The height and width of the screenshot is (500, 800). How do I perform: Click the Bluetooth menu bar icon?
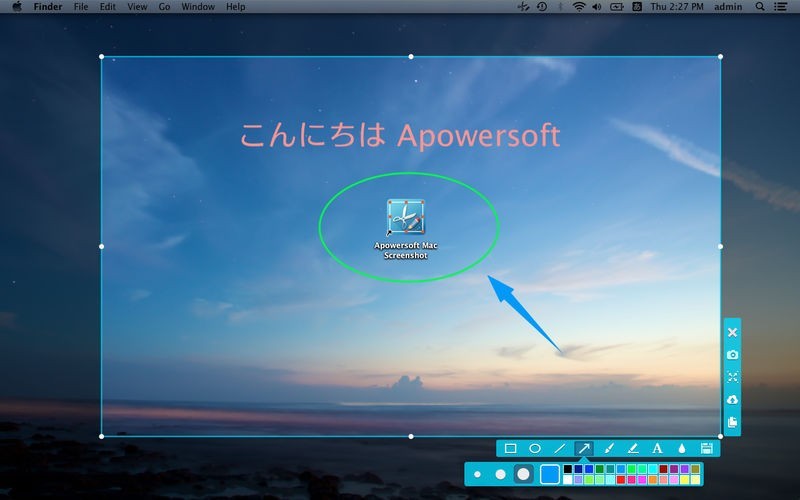(560, 7)
